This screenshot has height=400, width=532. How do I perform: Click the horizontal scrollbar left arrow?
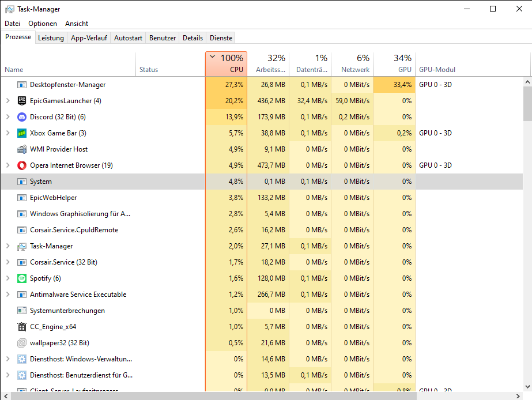[6, 396]
